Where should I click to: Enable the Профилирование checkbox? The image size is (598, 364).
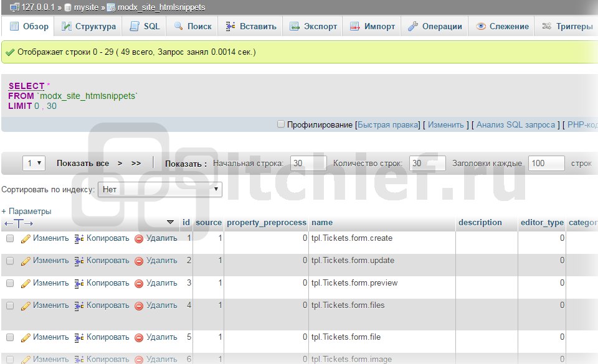281,124
